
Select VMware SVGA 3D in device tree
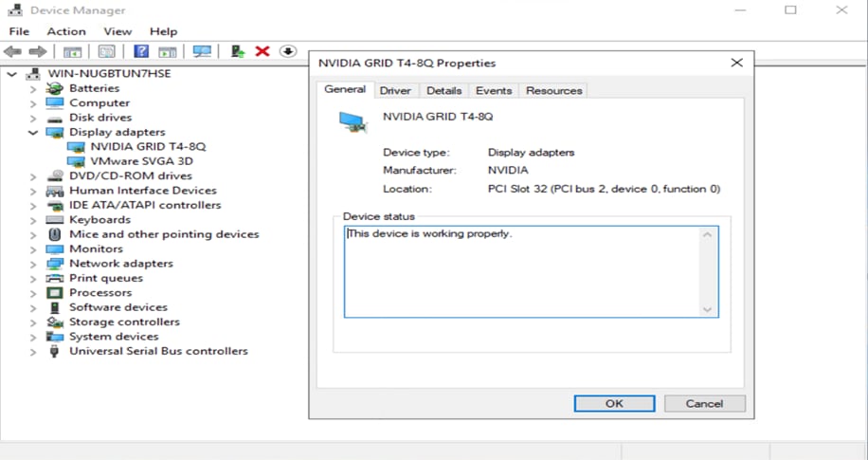click(x=142, y=161)
